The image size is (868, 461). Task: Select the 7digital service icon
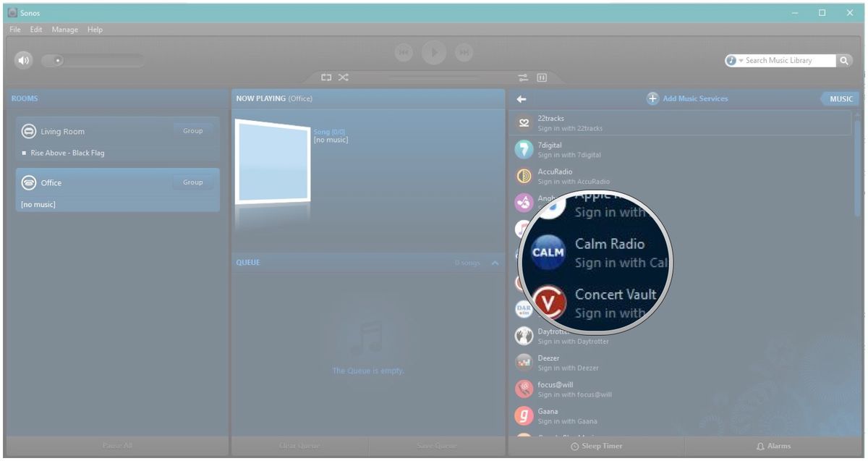(524, 150)
